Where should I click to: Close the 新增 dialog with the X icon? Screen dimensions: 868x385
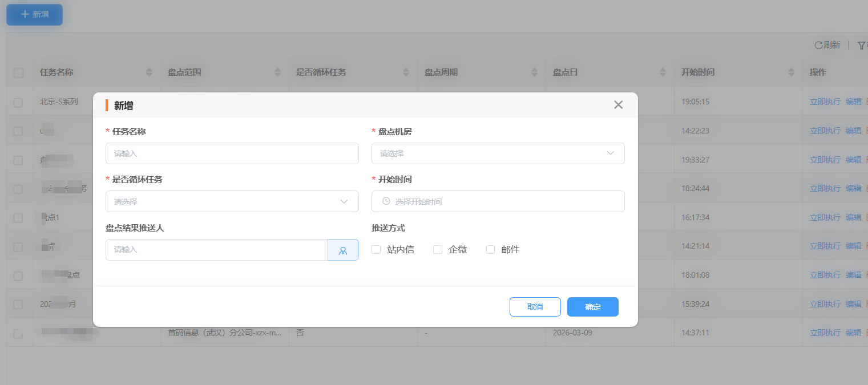(618, 105)
